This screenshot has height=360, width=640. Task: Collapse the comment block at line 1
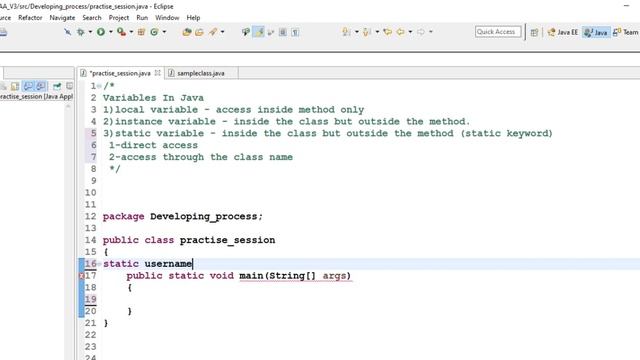[99, 86]
